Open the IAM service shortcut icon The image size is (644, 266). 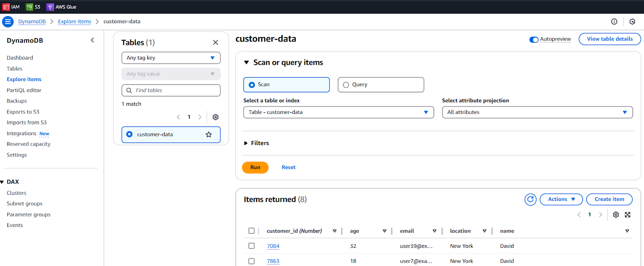(6, 7)
